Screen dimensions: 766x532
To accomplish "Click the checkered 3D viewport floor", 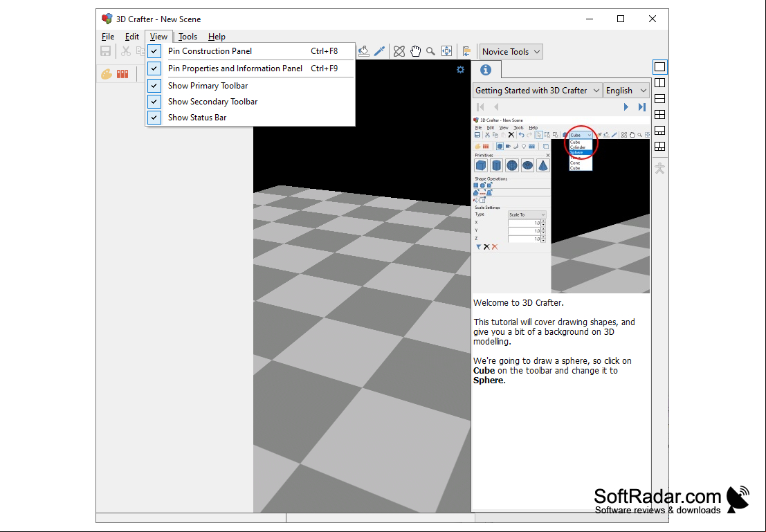I will click(362, 349).
